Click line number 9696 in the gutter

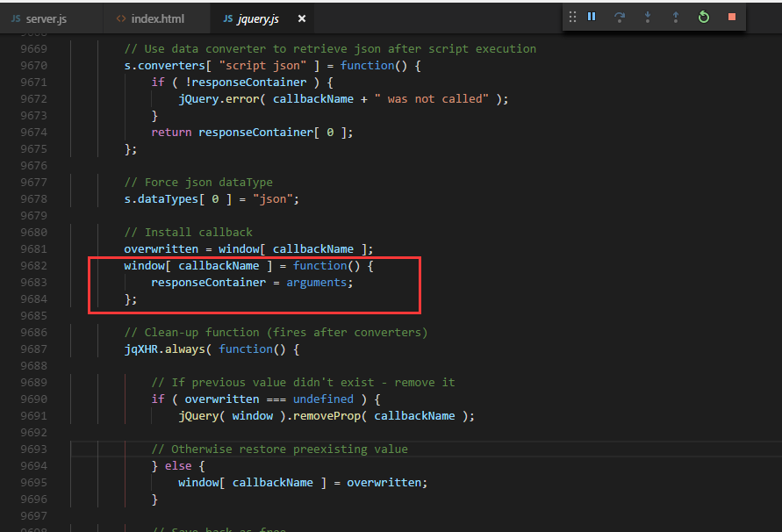34,499
